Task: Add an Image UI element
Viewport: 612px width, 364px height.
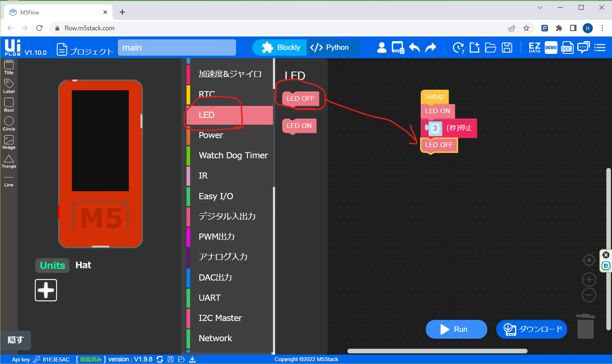Action: (x=9, y=142)
